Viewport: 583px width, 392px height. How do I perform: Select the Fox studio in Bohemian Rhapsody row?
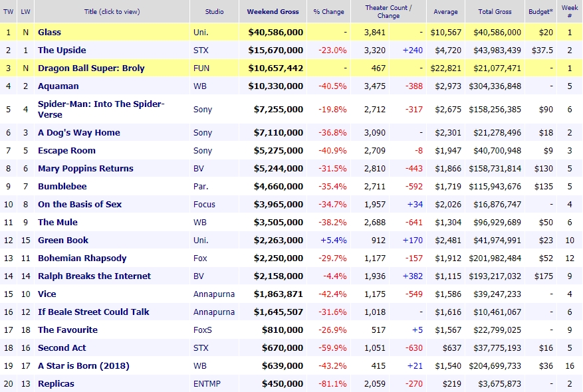point(200,258)
